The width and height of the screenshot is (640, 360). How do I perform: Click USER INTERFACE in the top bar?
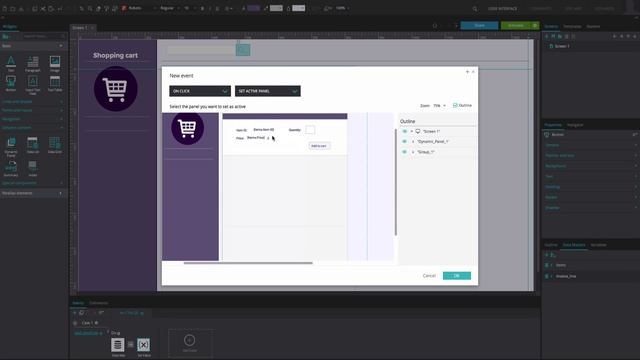click(502, 9)
